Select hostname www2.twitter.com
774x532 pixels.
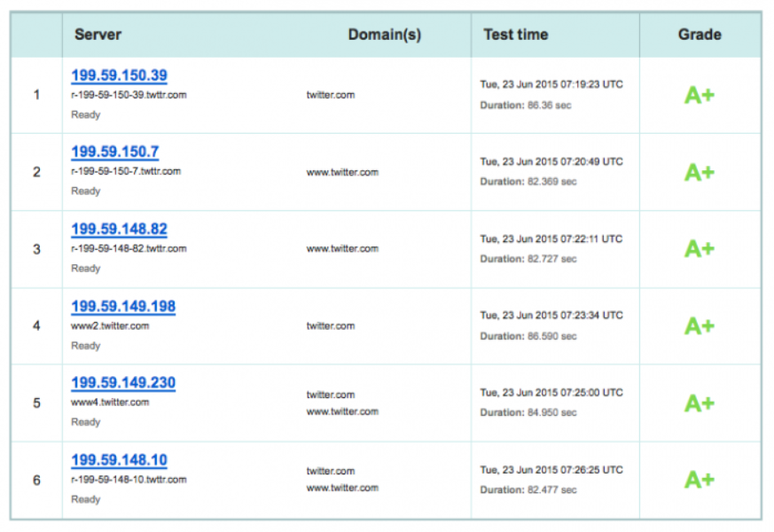click(x=110, y=325)
